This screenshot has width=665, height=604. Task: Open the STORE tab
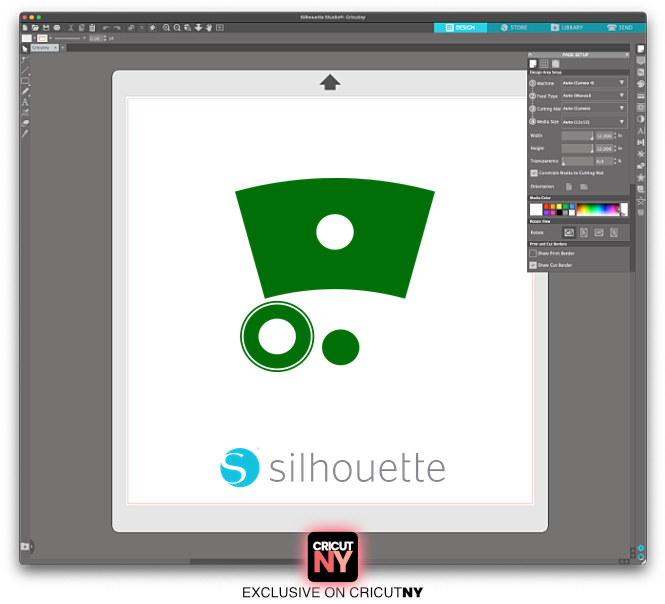(x=514, y=27)
